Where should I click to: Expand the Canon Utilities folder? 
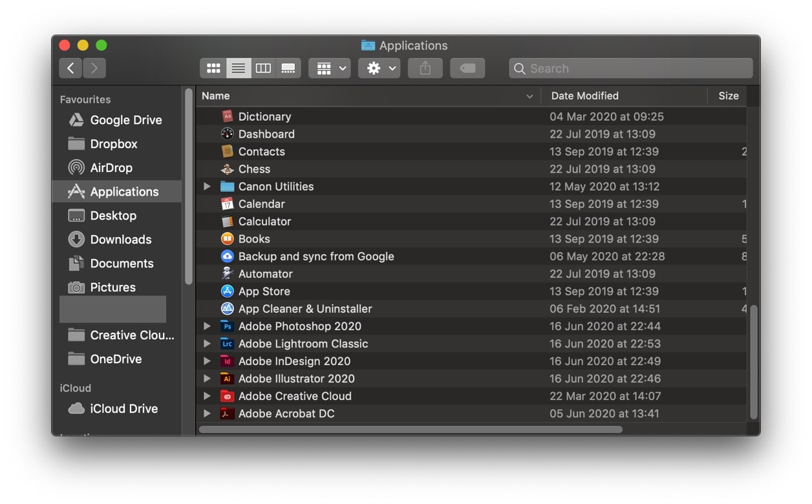click(x=207, y=186)
